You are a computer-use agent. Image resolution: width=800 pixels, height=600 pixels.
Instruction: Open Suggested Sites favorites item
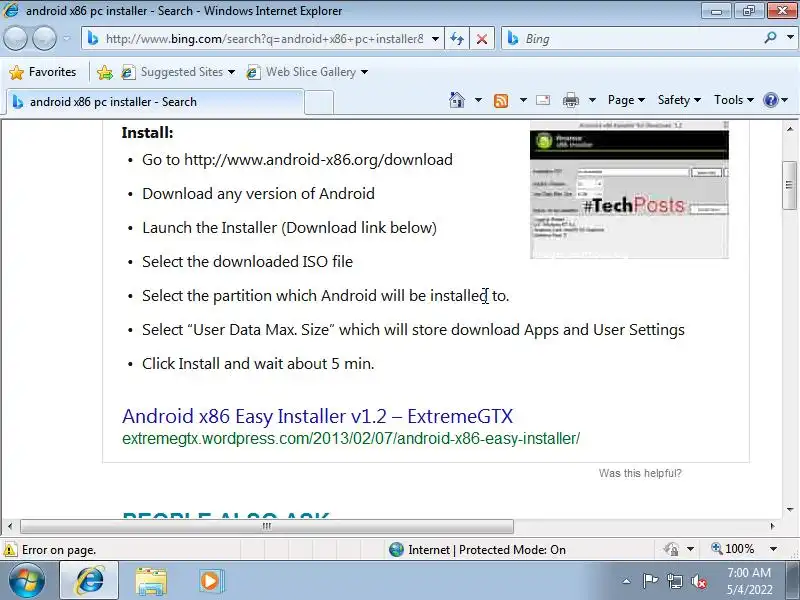point(178,72)
